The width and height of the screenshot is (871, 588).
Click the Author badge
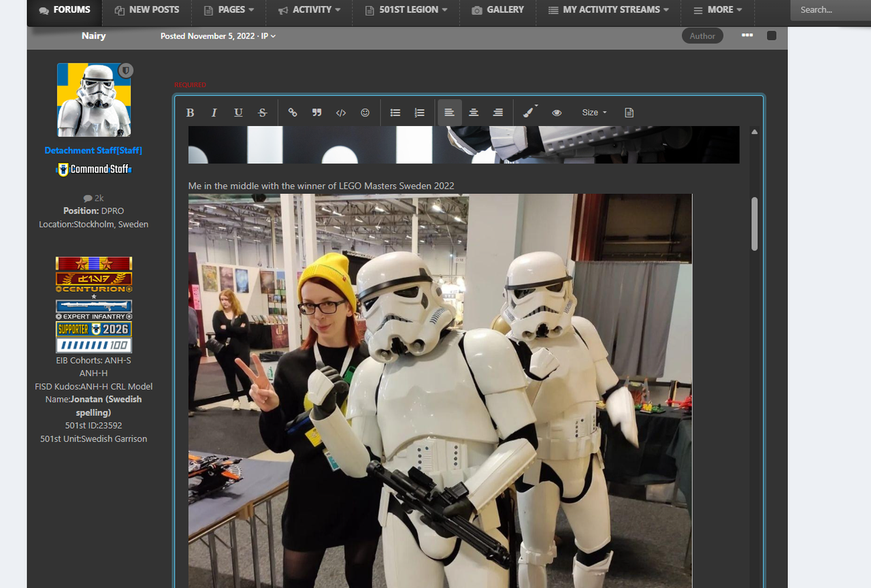tap(702, 36)
